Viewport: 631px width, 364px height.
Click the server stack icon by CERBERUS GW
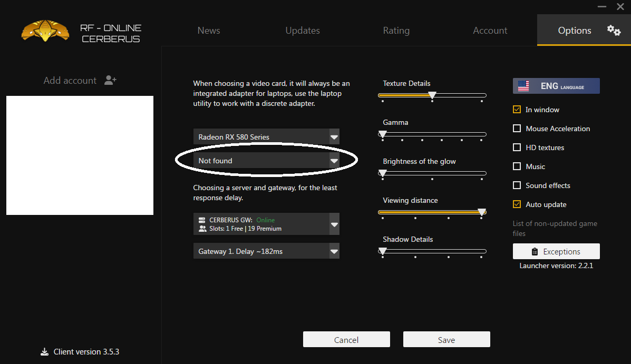click(202, 220)
